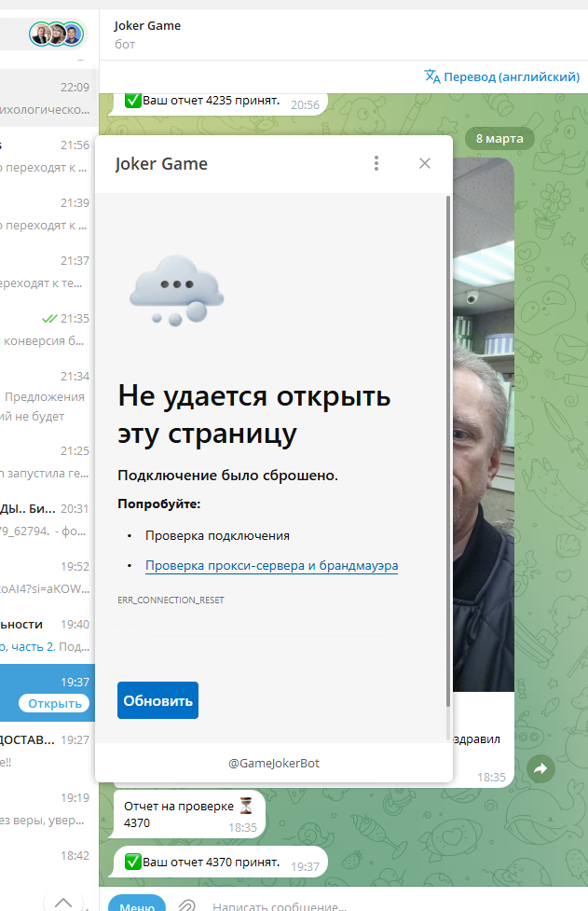The image size is (588, 911).
Task: Open the Проверка прокси-сервера и брандмауэра link
Action: (271, 565)
